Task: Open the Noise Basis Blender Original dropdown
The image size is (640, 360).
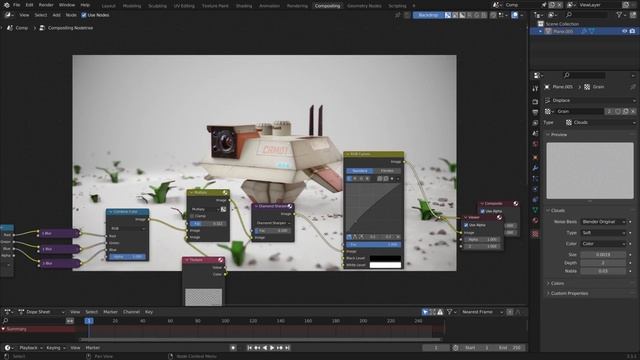Action: (x=603, y=222)
